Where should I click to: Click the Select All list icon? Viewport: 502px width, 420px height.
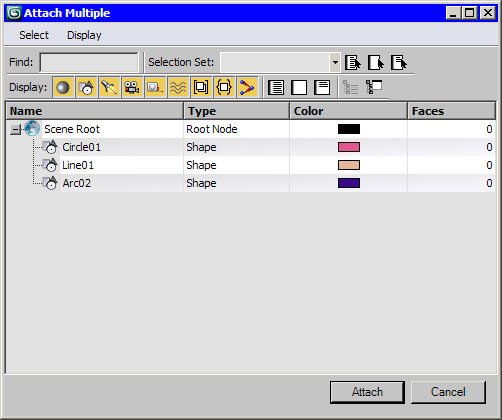point(276,88)
